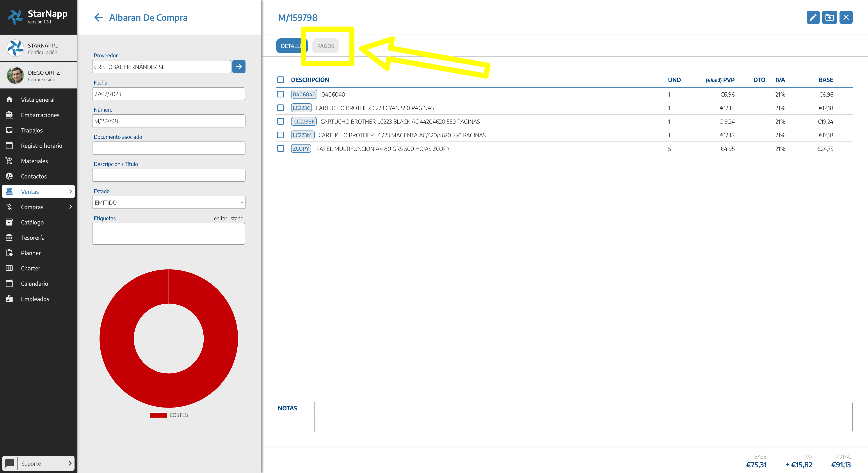Open supplier details arrow next to Proveedor
The image size is (868, 473).
[x=238, y=67]
